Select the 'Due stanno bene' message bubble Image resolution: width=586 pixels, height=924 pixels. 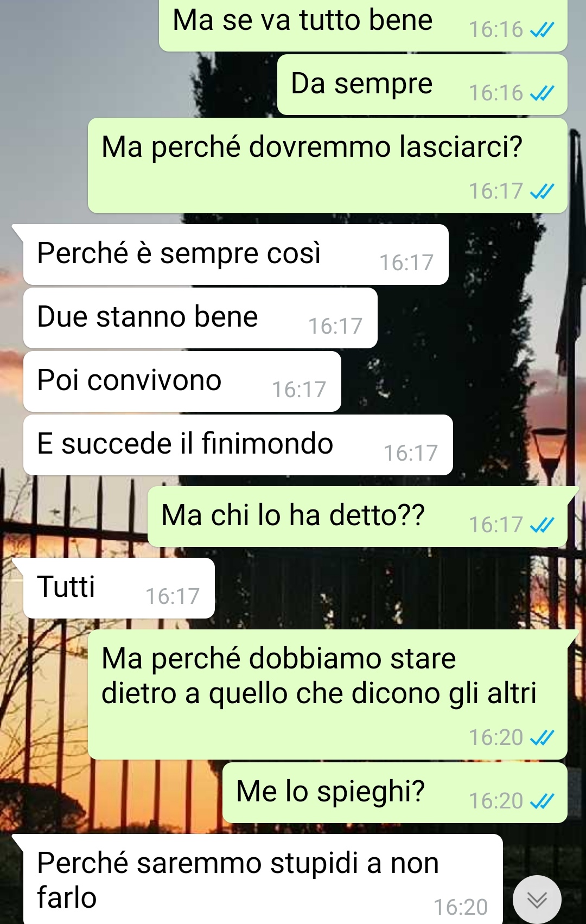pos(200,318)
